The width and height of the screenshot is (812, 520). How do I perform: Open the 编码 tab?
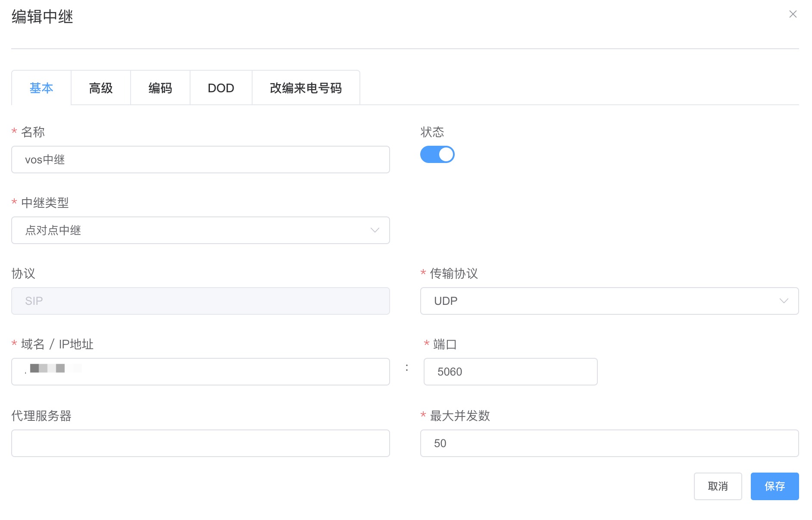160,88
